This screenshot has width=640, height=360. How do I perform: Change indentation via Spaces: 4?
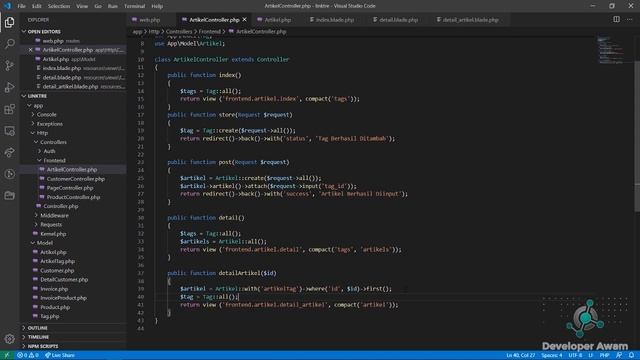(x=551, y=355)
